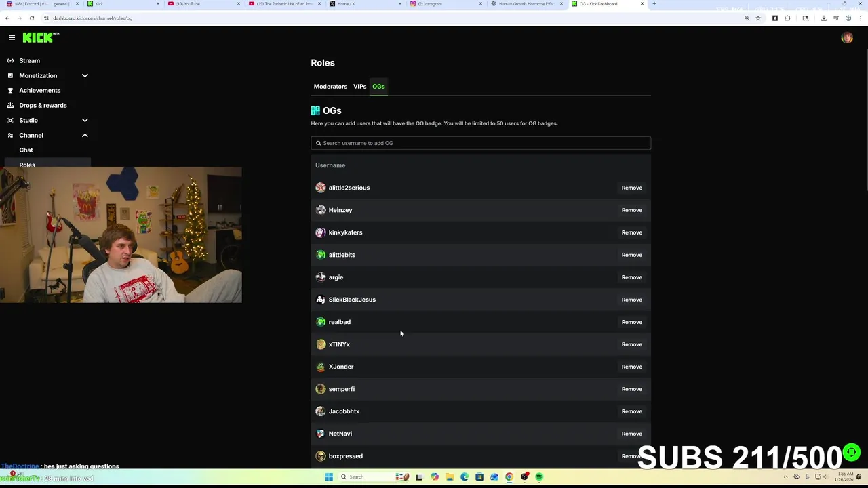Click Jacobbhtx avatar icon
The height and width of the screenshot is (488, 868).
(x=321, y=411)
